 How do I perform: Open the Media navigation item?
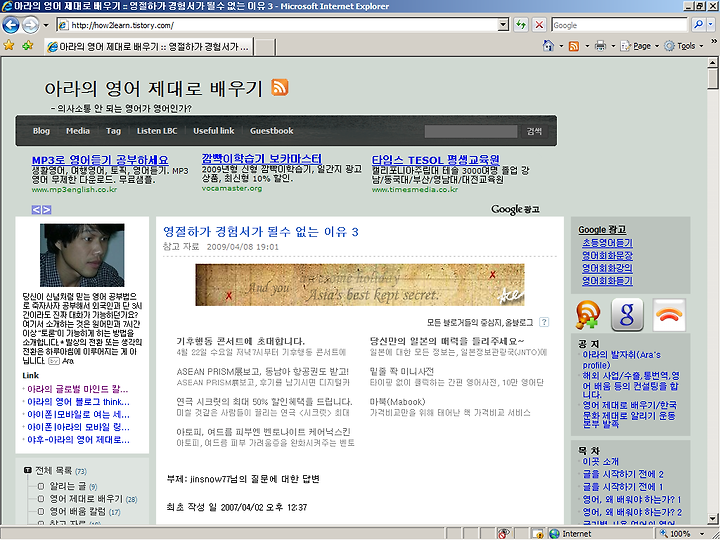tap(78, 131)
